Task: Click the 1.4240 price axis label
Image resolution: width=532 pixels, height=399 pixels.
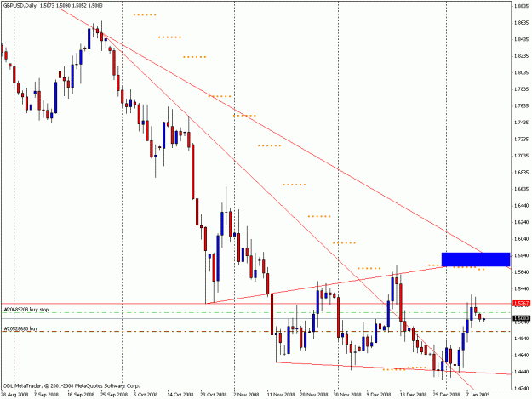Action: click(x=522, y=389)
